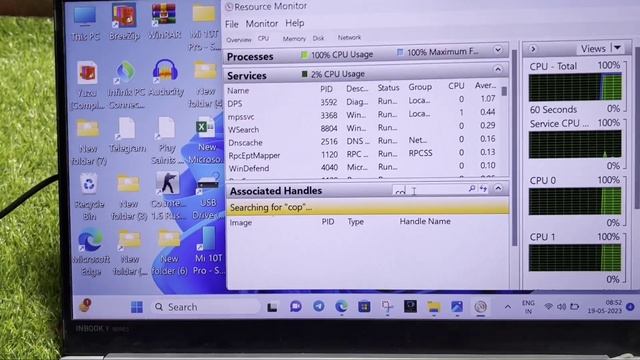Click the graph pane collapse arrow left of Views

[533, 49]
